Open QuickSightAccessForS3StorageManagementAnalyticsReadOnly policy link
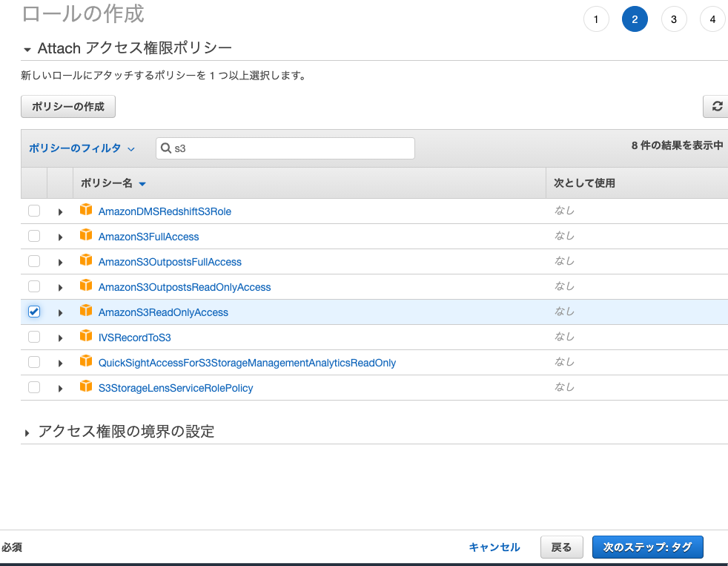This screenshot has width=728, height=566. click(247, 363)
